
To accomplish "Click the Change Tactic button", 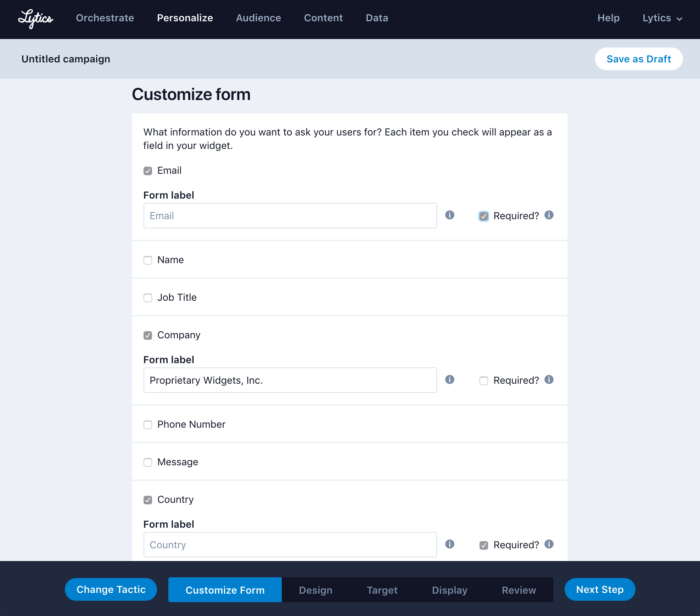I will tap(111, 589).
